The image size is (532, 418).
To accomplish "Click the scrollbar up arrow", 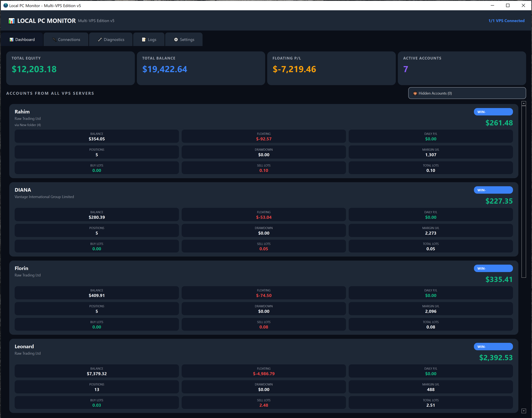I will (524, 103).
